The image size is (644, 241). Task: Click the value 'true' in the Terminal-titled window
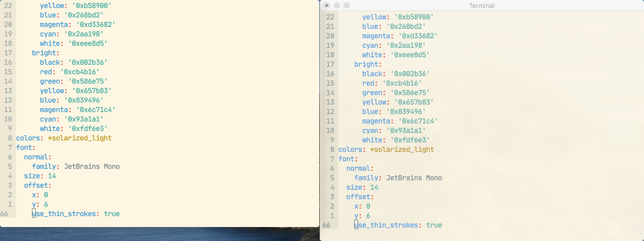pos(434,225)
